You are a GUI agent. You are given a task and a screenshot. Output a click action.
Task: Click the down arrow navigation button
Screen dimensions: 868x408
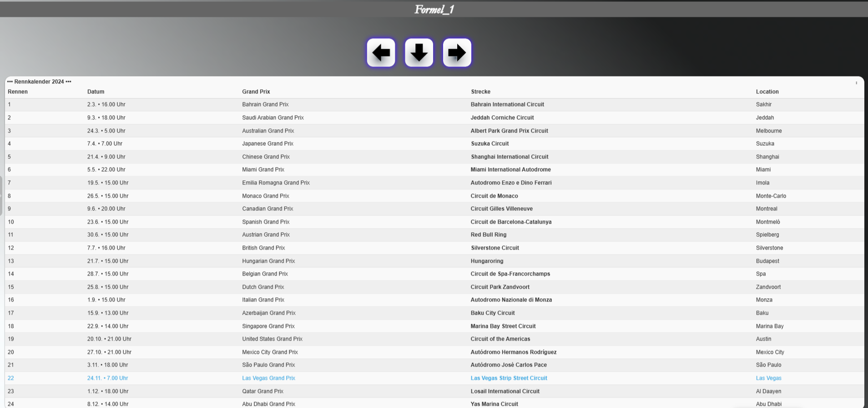(x=419, y=53)
